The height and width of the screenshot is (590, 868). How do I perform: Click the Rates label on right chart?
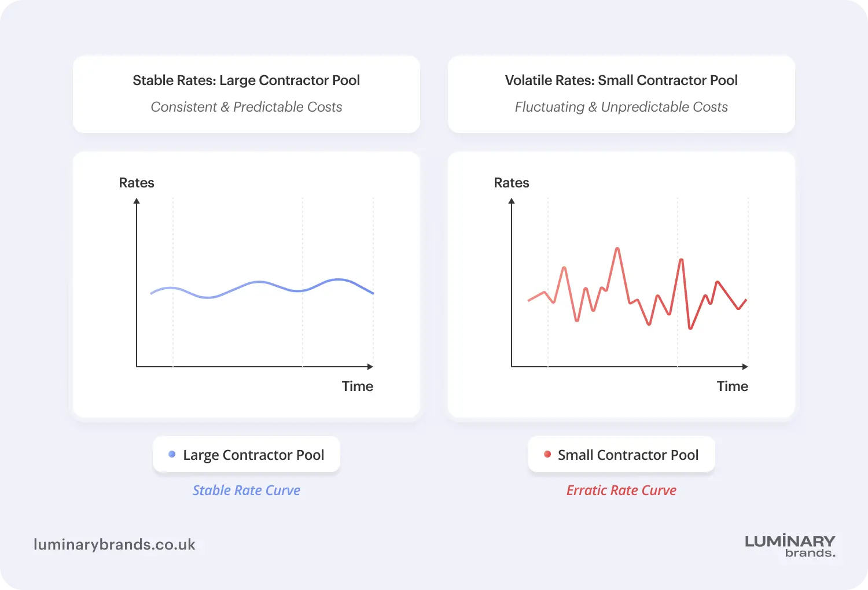pos(512,183)
